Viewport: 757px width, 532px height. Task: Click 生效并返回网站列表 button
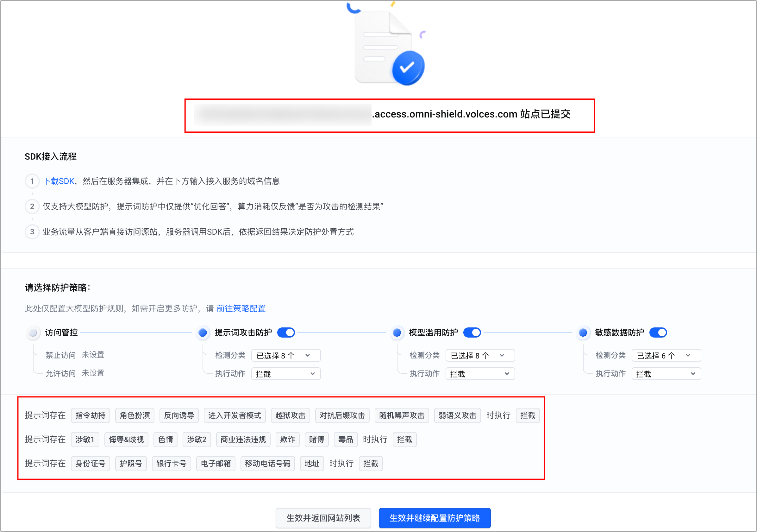[323, 518]
